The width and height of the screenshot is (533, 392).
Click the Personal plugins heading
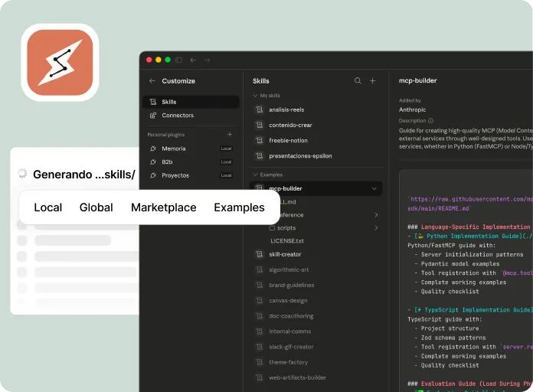(166, 135)
